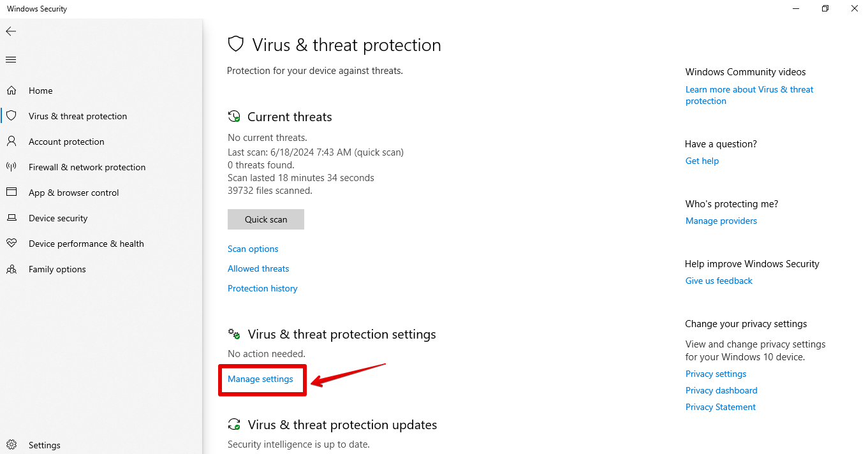
Task: Click the Home house icon
Action: (x=11, y=91)
